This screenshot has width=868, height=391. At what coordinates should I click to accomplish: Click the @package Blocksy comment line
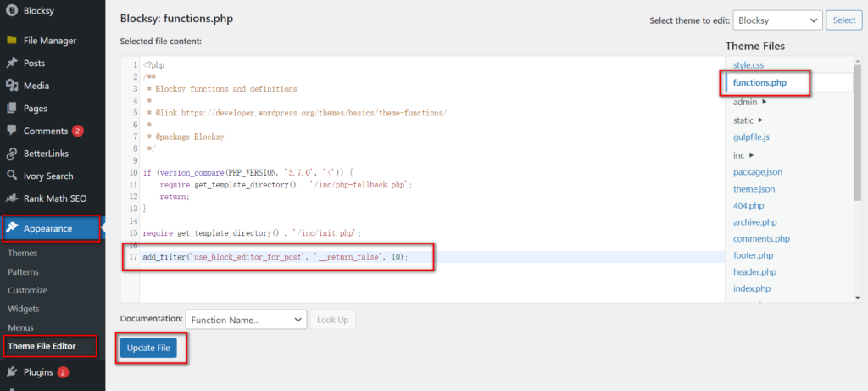tap(186, 137)
